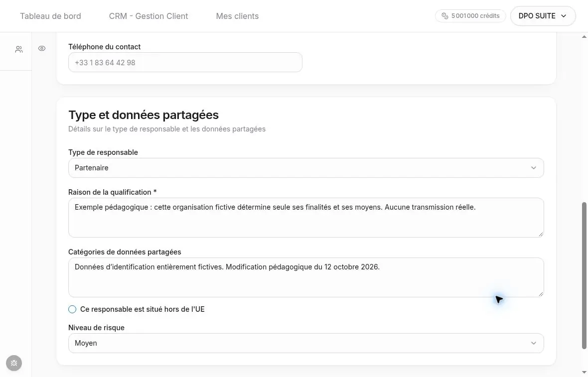Click chevron of Moyen select

(533, 343)
